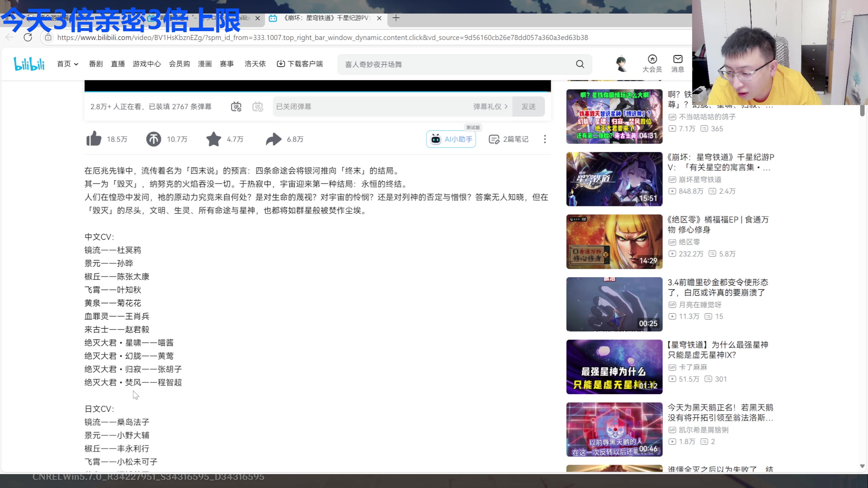Image resolution: width=868 pixels, height=488 pixels.
Task: Open 15:51 星穹铁道 PV thumbnail
Action: (614, 179)
